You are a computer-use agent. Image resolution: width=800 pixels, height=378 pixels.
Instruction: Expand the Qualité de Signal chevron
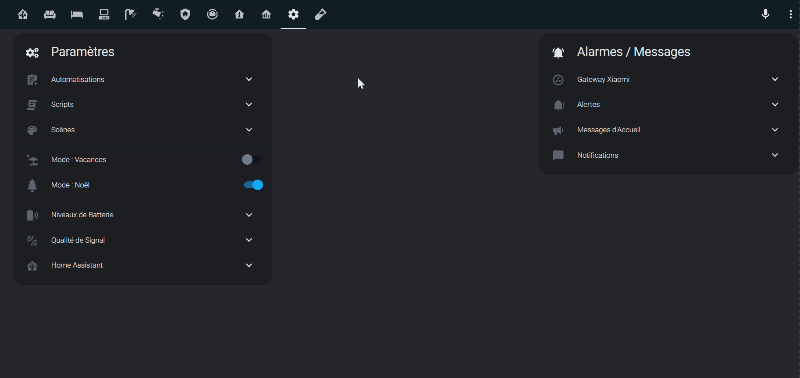(x=249, y=240)
